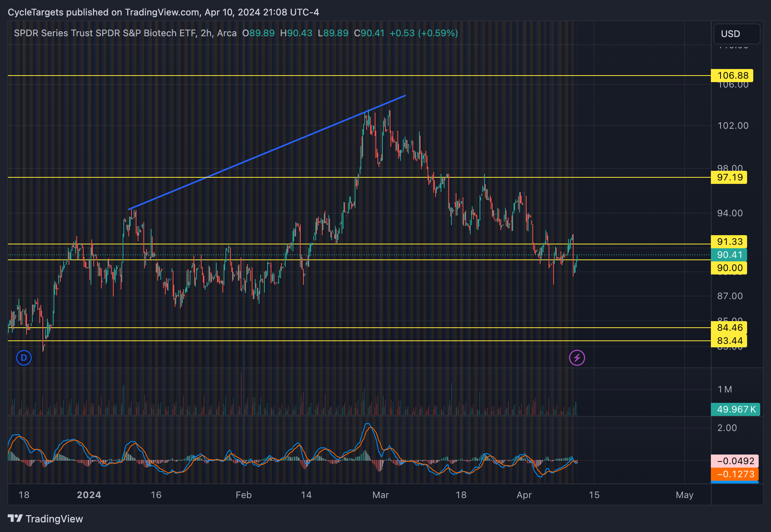Screen dimensions: 771x532
Task: Click the H90.43 high value in header
Action: [296, 33]
